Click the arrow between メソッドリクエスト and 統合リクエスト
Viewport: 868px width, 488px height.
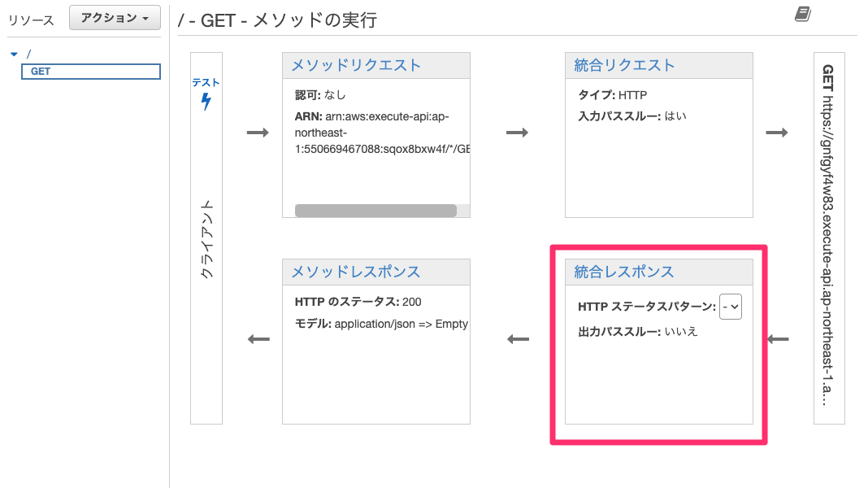click(x=519, y=133)
